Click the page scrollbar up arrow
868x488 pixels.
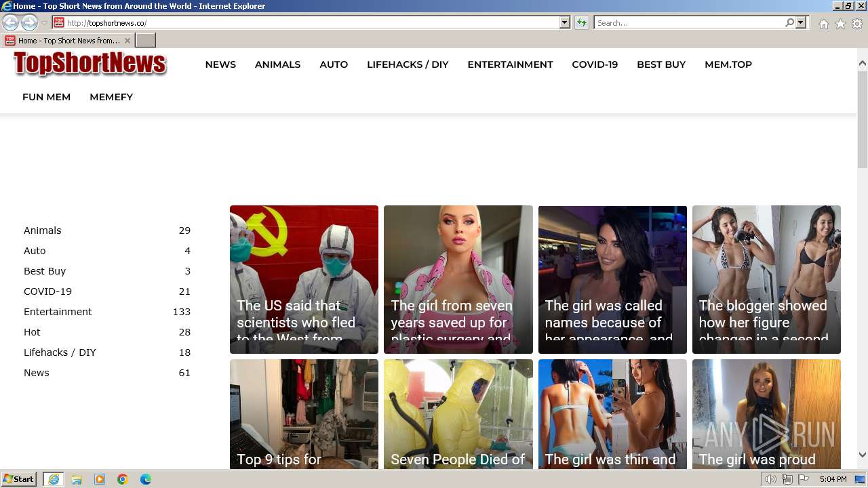(x=863, y=63)
